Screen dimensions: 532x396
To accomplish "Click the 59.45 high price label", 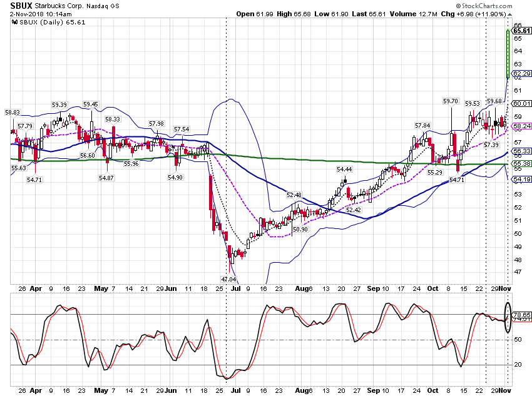I will pos(91,104).
